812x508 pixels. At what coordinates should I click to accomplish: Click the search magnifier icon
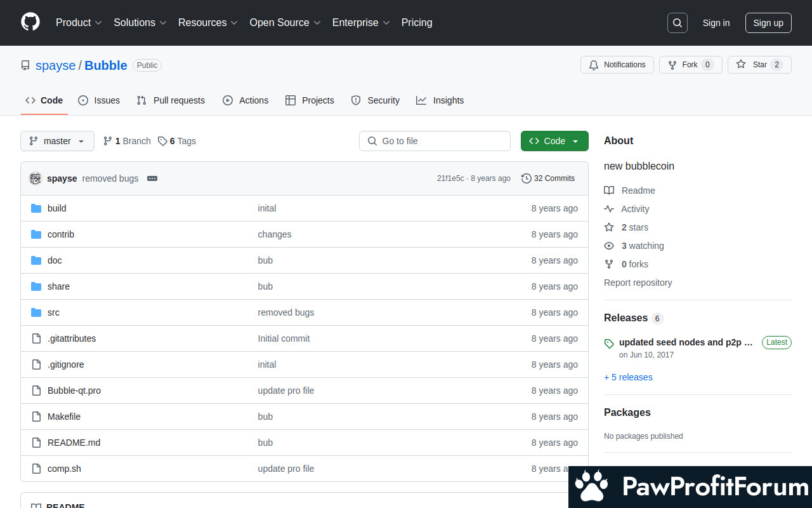677,23
